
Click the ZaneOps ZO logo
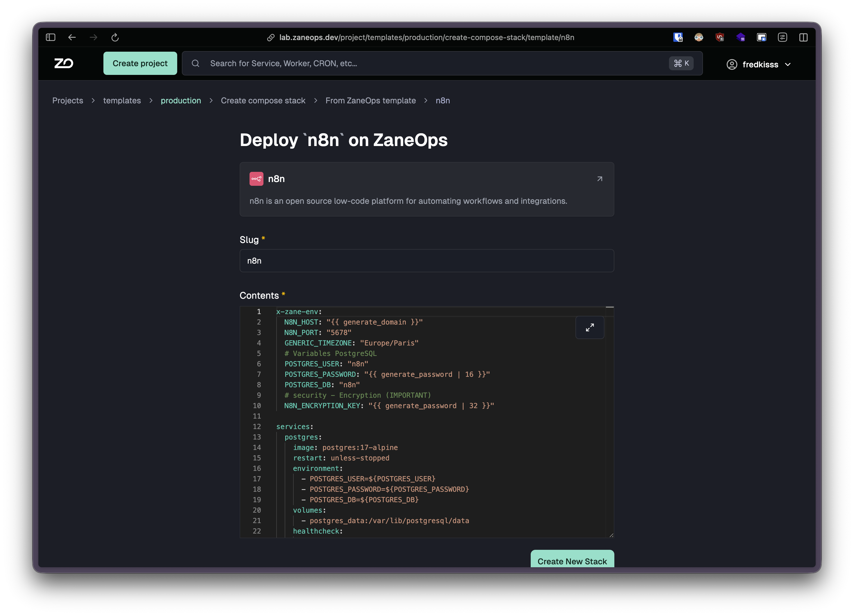(x=64, y=63)
